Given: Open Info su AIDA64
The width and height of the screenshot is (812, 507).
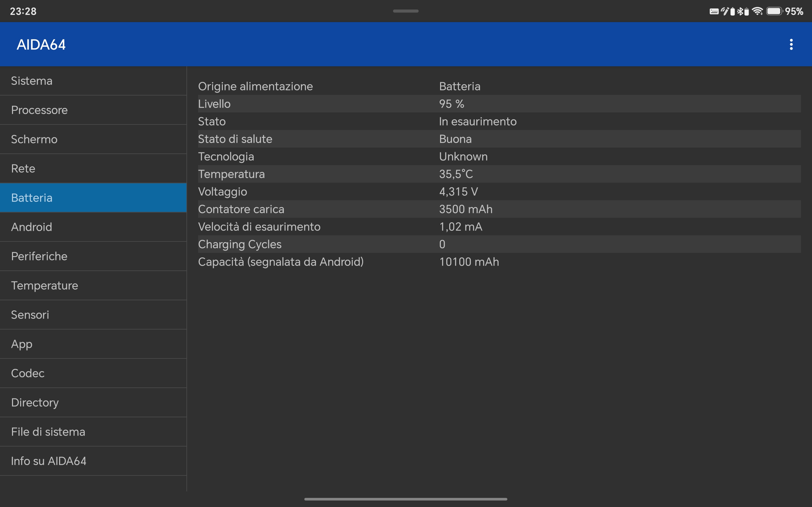Looking at the screenshot, I should click(93, 461).
